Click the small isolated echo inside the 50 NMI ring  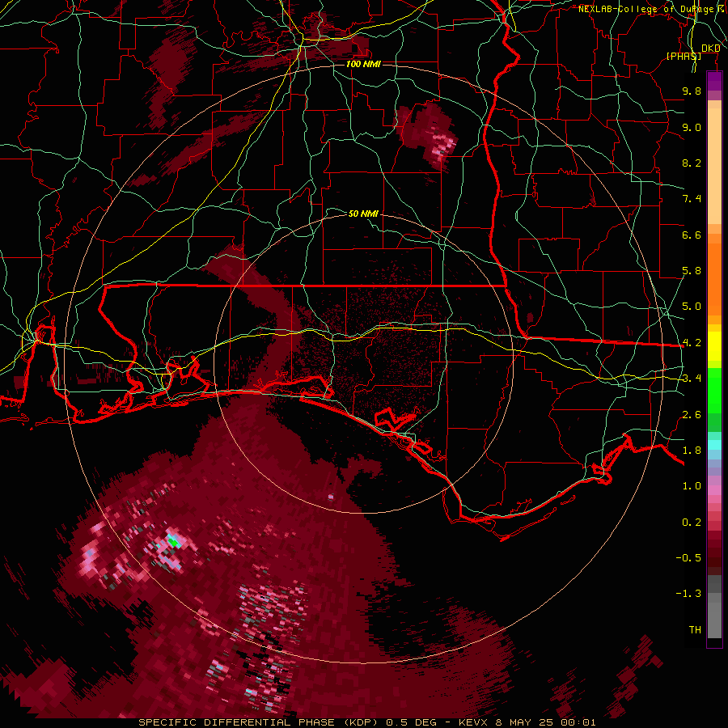coord(331,497)
